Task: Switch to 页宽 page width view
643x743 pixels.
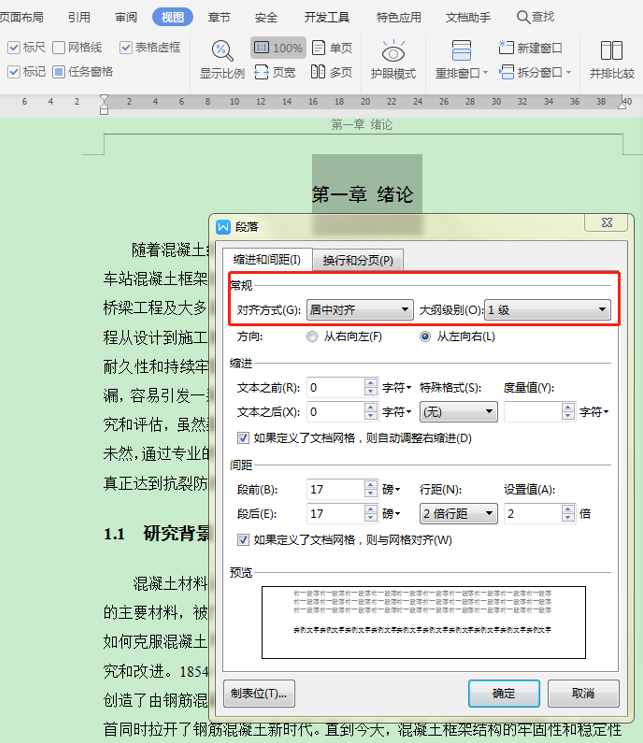Action: point(275,72)
